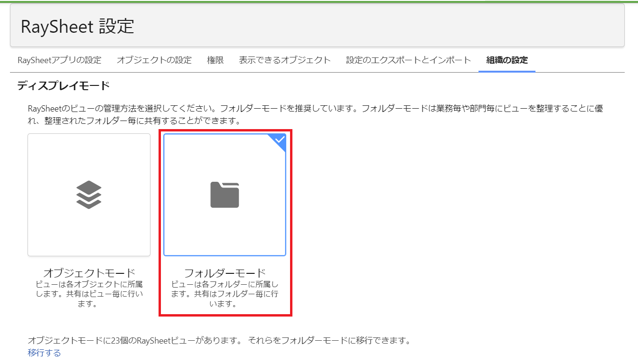The image size is (638, 364).
Task: Click the 移行する link
Action: (44, 353)
